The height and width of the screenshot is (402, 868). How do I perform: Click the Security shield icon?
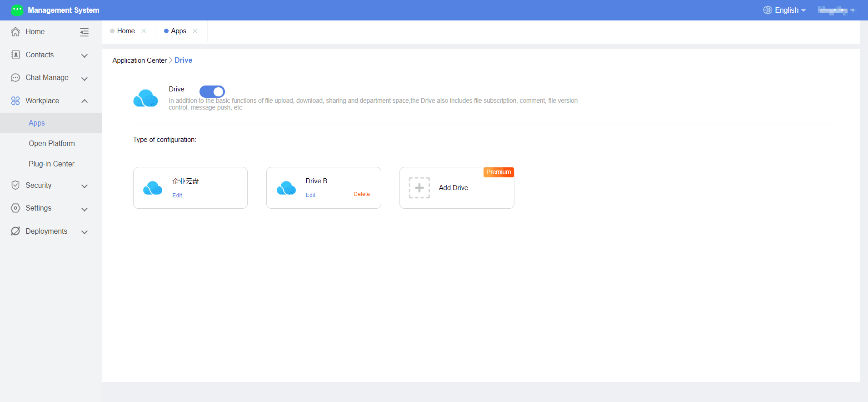point(15,185)
